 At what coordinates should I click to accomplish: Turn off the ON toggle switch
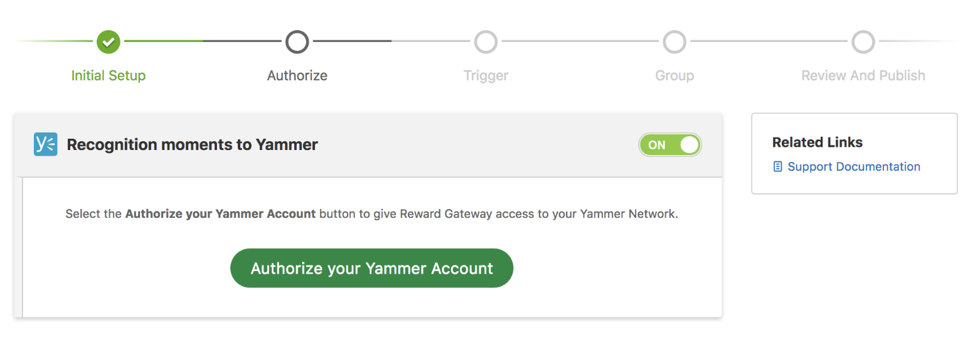pyautogui.click(x=669, y=145)
